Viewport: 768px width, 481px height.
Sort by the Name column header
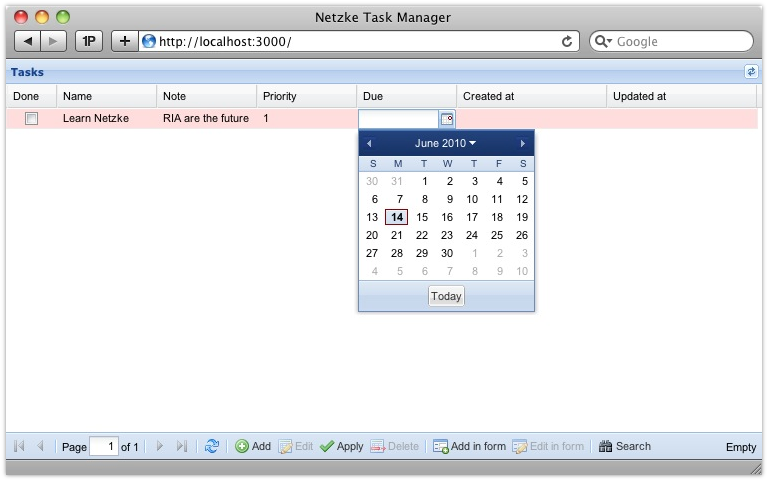[x=106, y=96]
